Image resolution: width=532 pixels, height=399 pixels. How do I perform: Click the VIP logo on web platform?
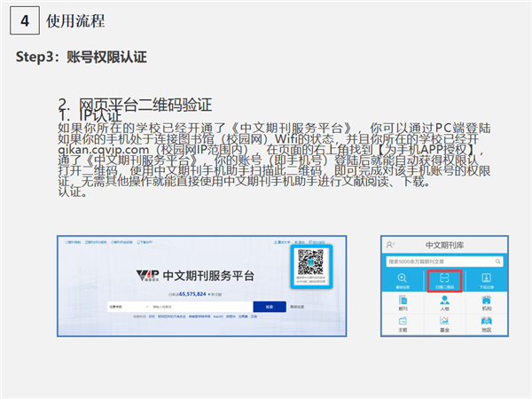[147, 276]
